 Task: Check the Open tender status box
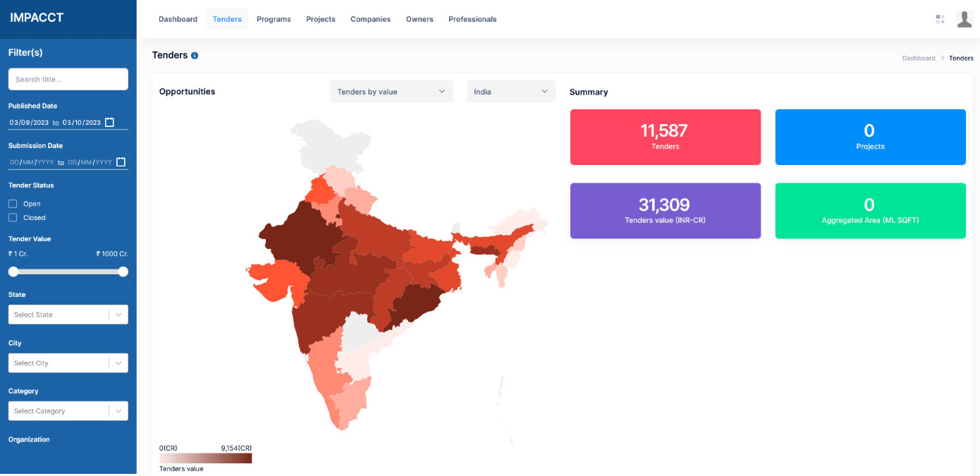click(13, 204)
